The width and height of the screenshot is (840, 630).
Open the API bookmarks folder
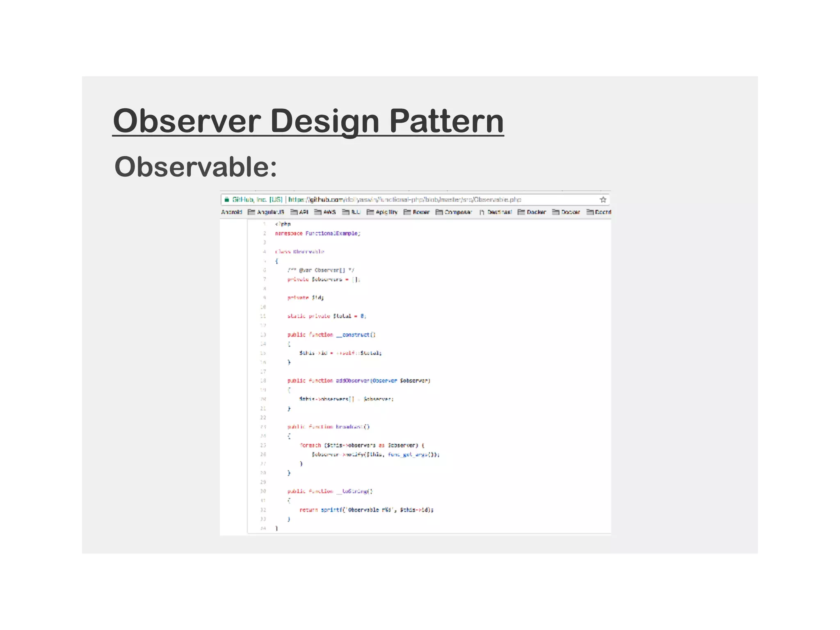tap(299, 212)
